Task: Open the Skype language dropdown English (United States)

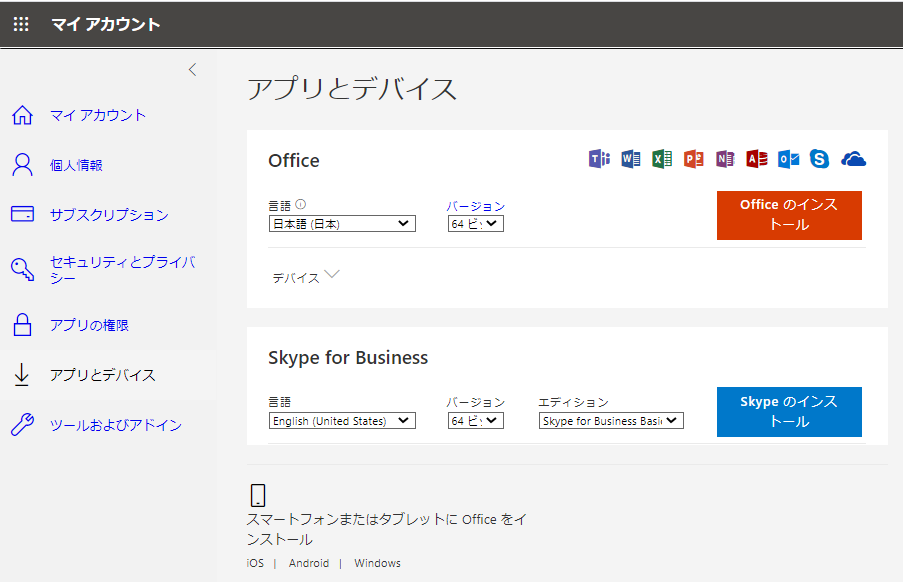Action: pos(342,421)
